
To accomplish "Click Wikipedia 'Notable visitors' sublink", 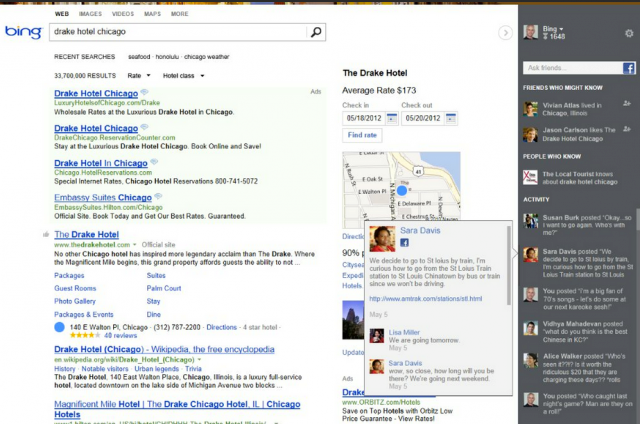I will click(x=105, y=369).
